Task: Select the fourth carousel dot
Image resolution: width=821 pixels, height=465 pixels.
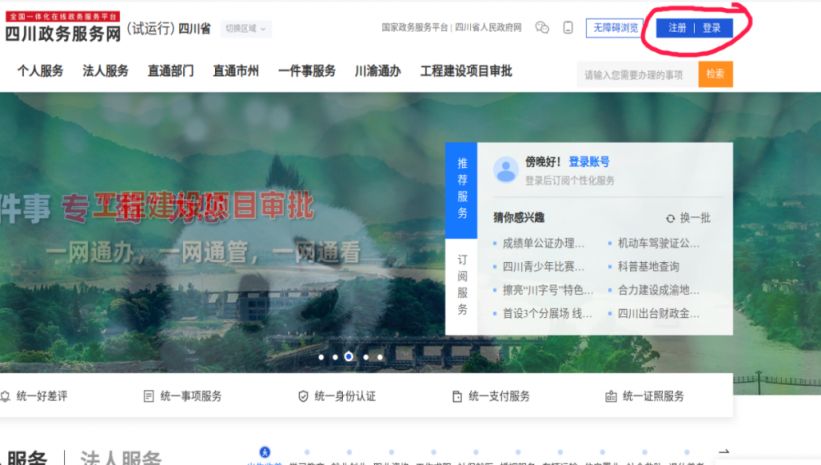Action: (x=366, y=357)
